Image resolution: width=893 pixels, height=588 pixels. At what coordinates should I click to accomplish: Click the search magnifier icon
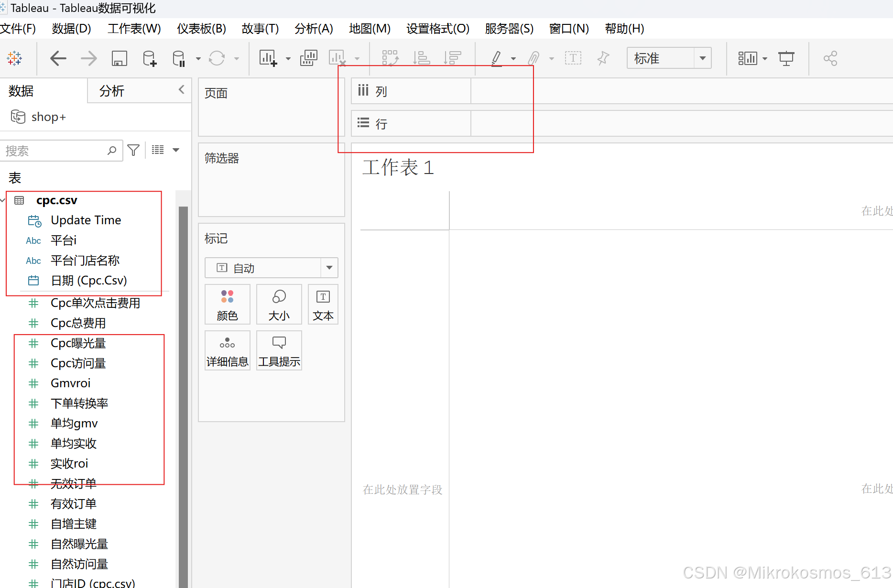pyautogui.click(x=112, y=151)
